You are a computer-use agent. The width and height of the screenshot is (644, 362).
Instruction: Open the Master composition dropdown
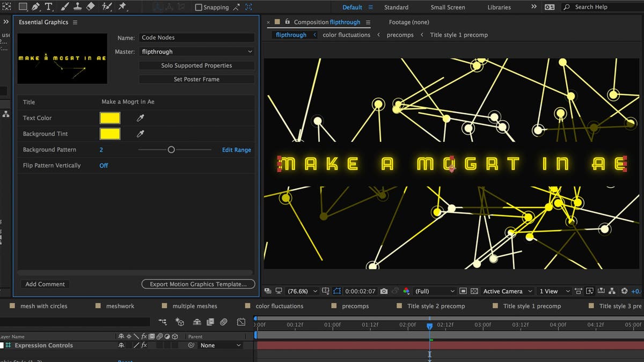click(x=196, y=52)
